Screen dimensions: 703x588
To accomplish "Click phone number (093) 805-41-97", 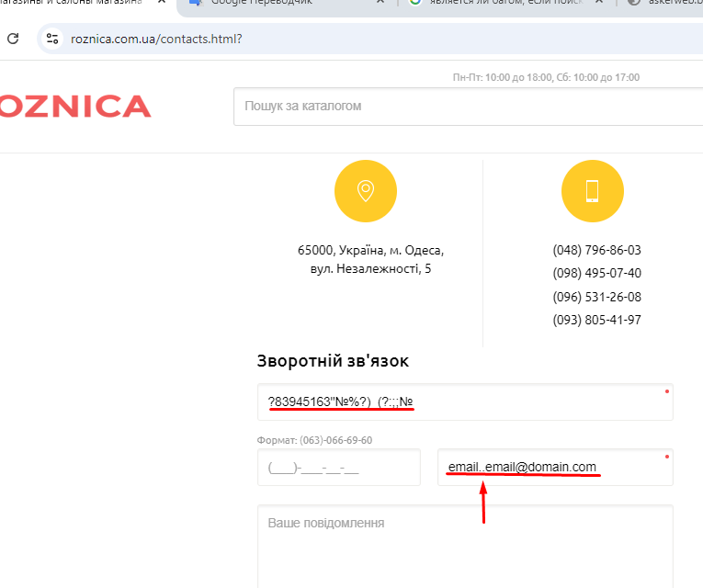I will point(596,320).
